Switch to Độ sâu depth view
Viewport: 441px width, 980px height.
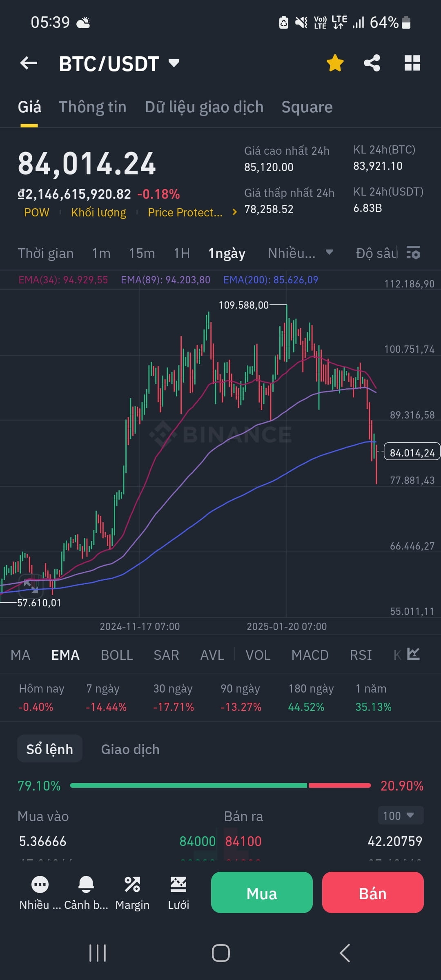[376, 253]
